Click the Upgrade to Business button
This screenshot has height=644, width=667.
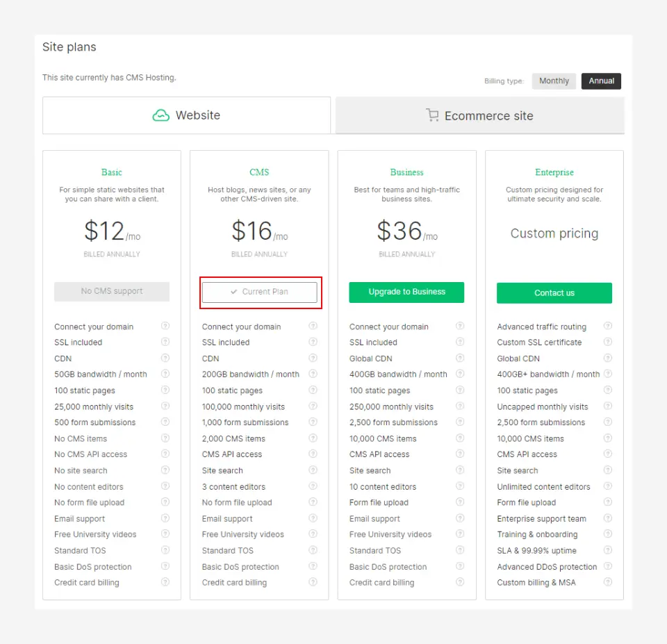pos(406,292)
